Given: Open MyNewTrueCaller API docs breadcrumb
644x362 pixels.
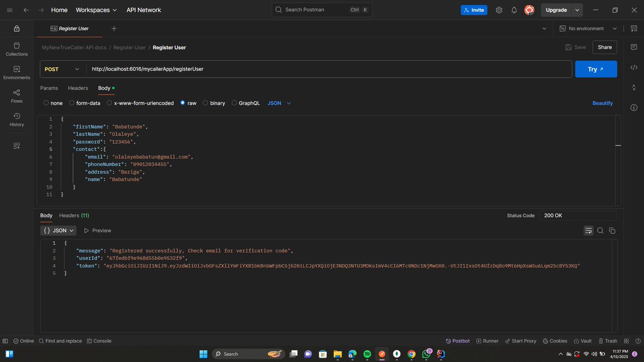Looking at the screenshot, I should [x=74, y=47].
